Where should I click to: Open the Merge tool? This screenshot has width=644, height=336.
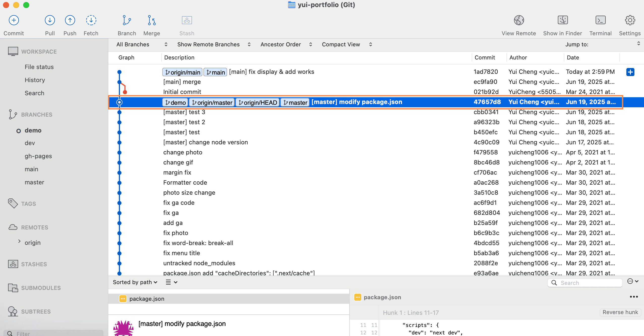[x=152, y=20]
